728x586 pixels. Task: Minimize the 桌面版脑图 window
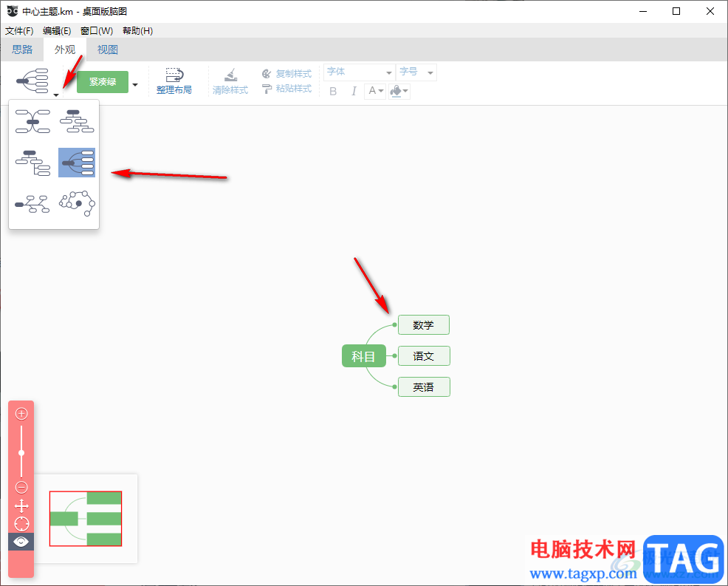[643, 11]
